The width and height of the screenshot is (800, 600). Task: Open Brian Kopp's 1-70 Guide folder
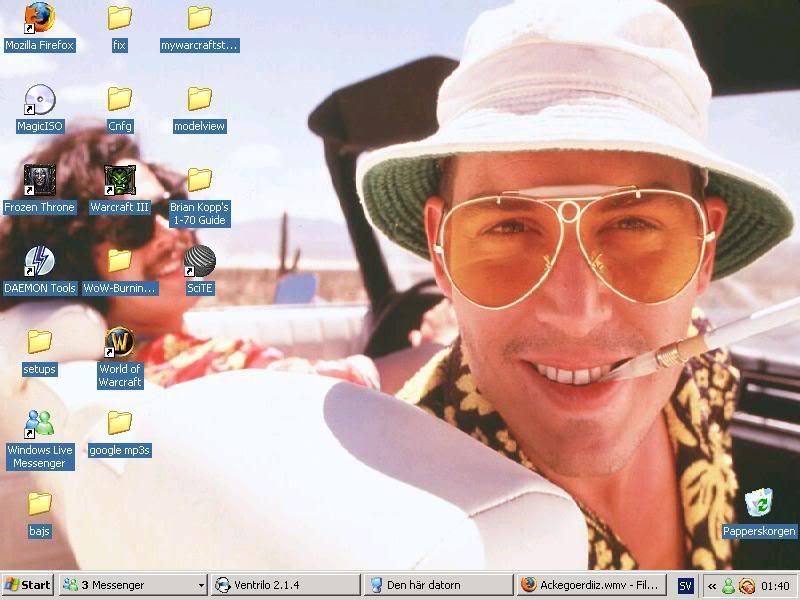[x=199, y=196]
